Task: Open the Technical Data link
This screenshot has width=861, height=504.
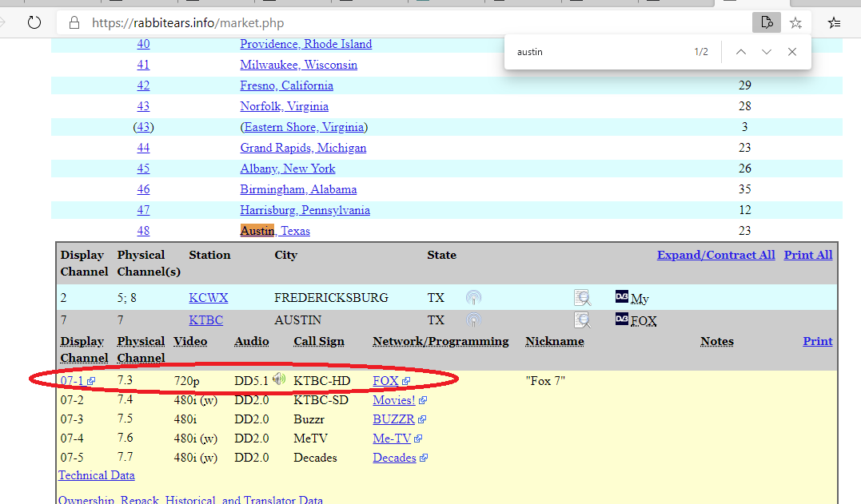Action: (97, 475)
